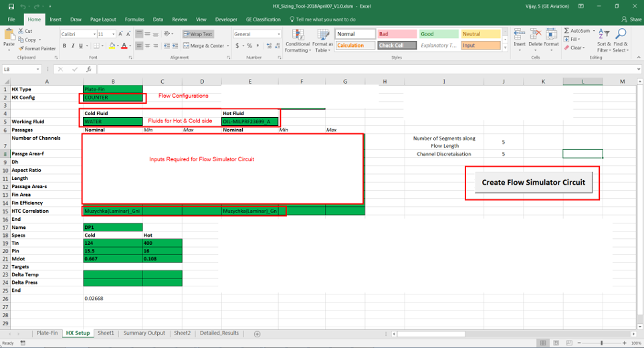Apply accounting dollar number format

click(237, 46)
